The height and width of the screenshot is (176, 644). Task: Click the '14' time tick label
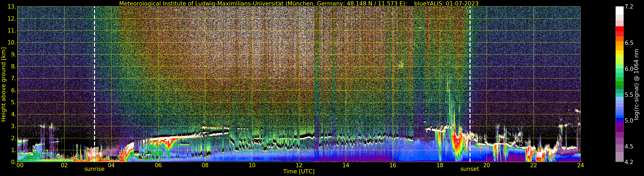click(346, 165)
